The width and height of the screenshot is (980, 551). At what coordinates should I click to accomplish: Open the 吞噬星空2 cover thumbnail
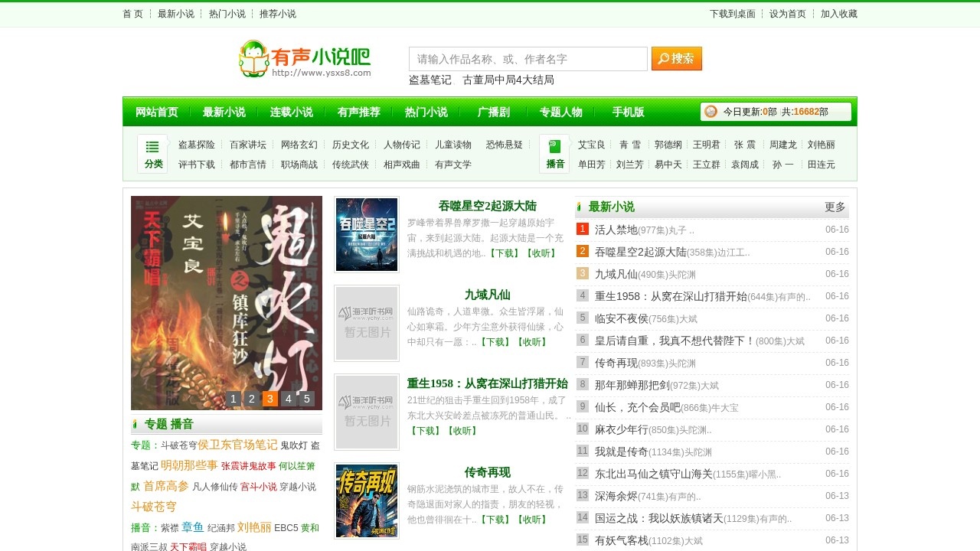(367, 235)
